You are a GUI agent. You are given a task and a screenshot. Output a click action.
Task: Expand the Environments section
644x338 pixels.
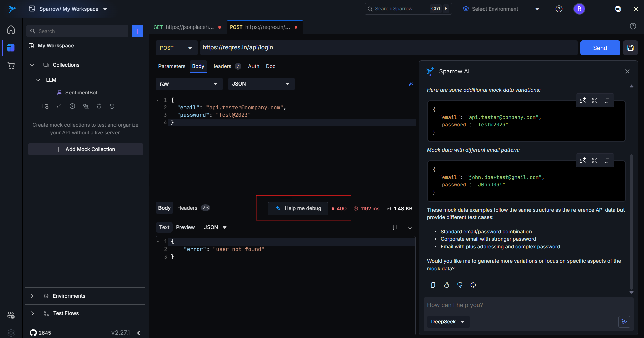[32, 296]
